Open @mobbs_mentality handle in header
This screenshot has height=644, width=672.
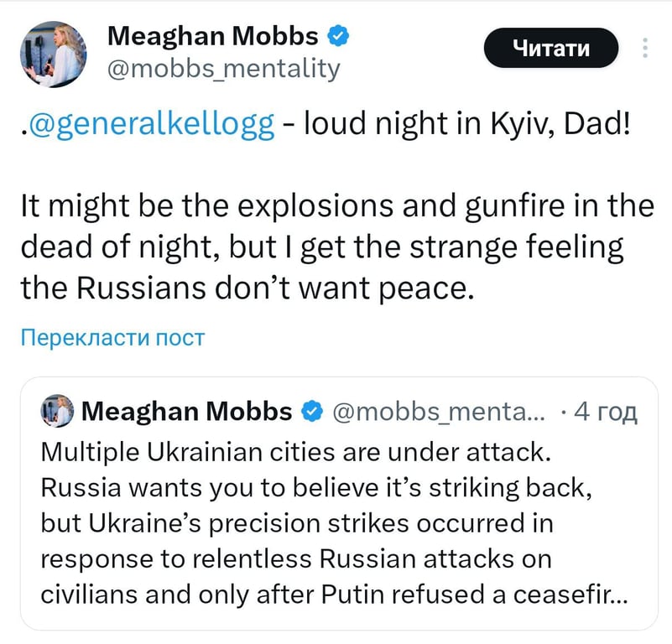224,68
